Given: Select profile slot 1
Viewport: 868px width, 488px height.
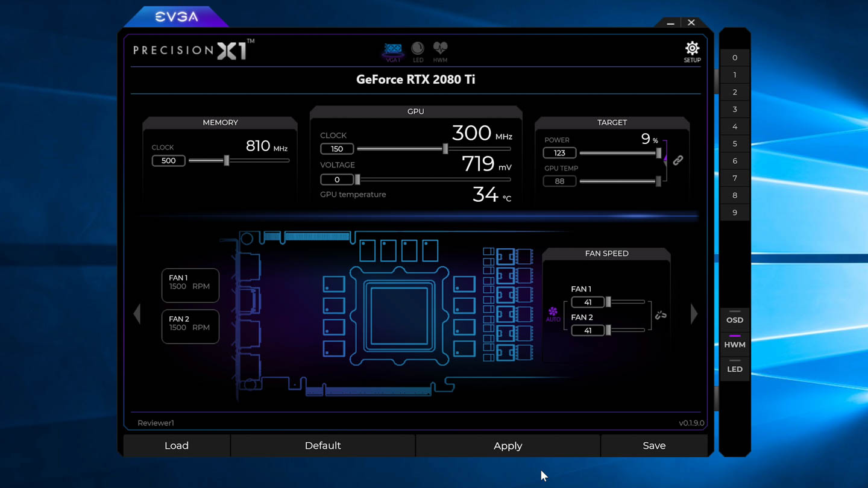Looking at the screenshot, I should coord(735,75).
